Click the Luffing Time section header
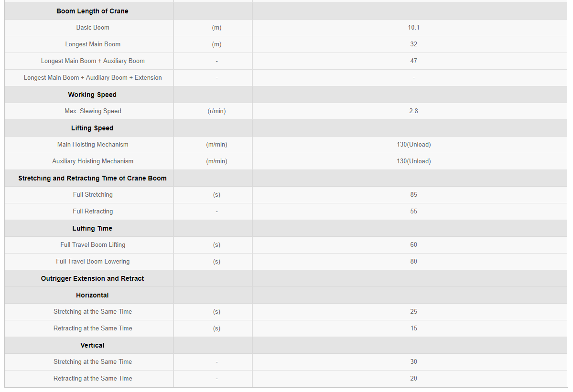The height and width of the screenshot is (392, 573). 92,228
